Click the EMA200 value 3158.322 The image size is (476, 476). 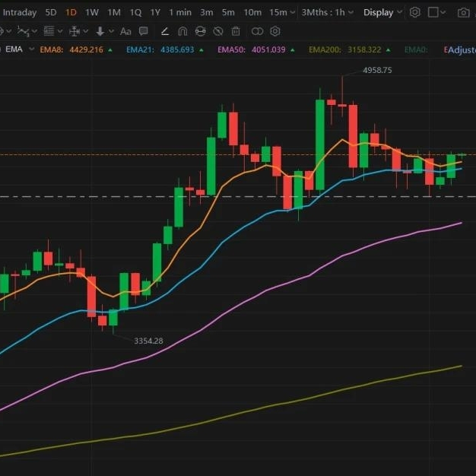coord(364,49)
